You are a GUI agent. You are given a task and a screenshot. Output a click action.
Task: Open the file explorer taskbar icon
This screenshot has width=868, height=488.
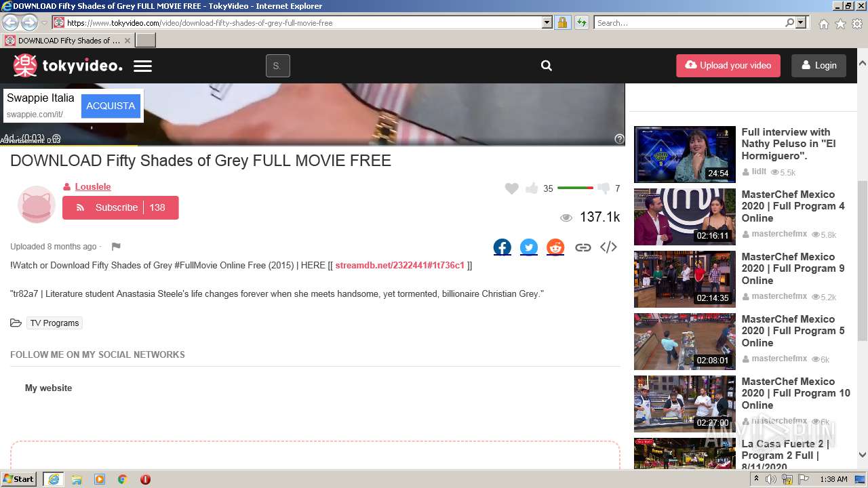77,479
